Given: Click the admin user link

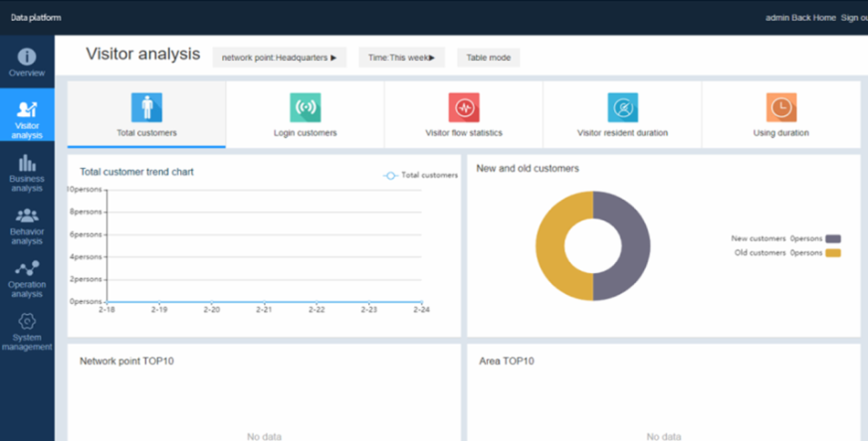Looking at the screenshot, I should click(x=778, y=17).
